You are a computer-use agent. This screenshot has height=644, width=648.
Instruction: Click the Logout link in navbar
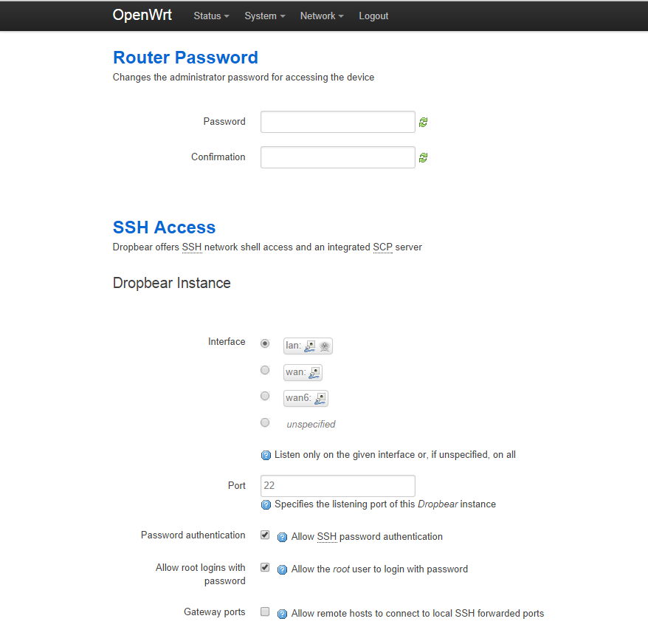373,16
